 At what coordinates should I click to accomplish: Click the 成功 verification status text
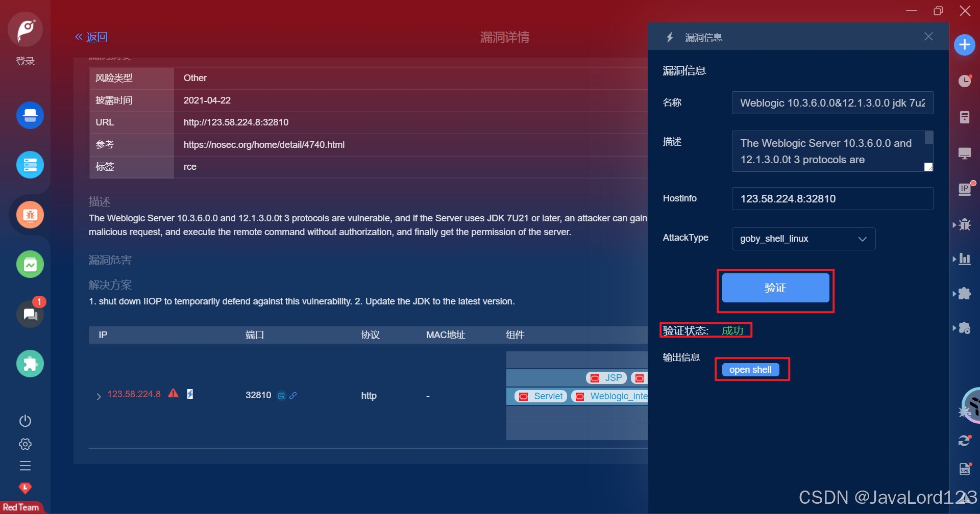[732, 330]
